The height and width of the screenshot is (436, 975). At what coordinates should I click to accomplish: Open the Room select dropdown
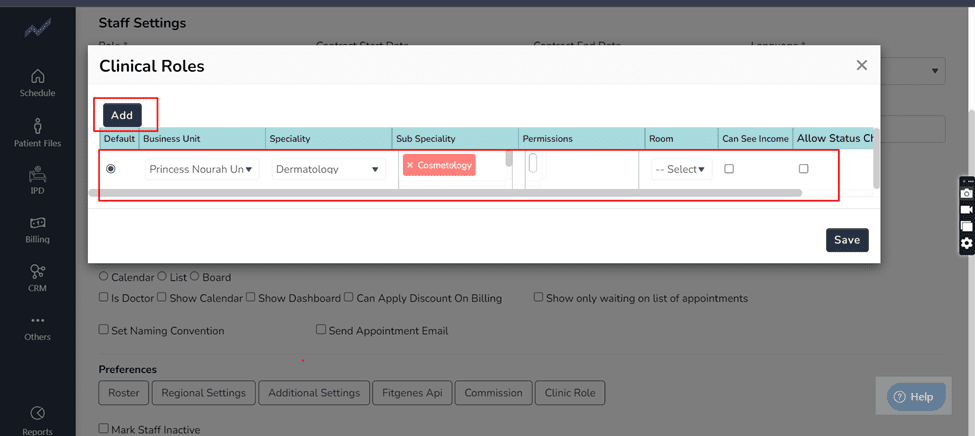tap(680, 170)
